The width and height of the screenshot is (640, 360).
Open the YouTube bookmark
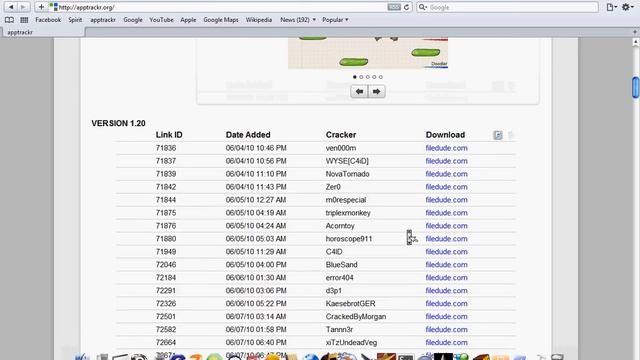[161, 20]
